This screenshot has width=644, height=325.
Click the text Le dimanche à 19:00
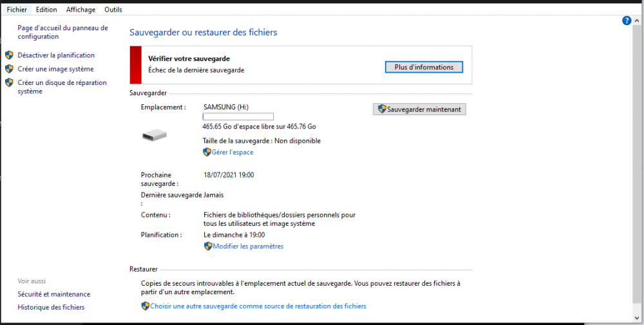coord(234,235)
